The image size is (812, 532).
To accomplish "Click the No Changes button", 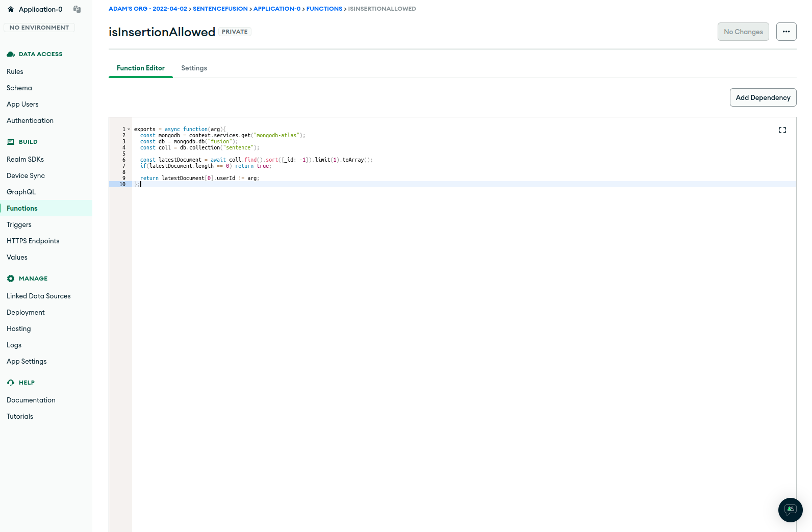I will (744, 32).
